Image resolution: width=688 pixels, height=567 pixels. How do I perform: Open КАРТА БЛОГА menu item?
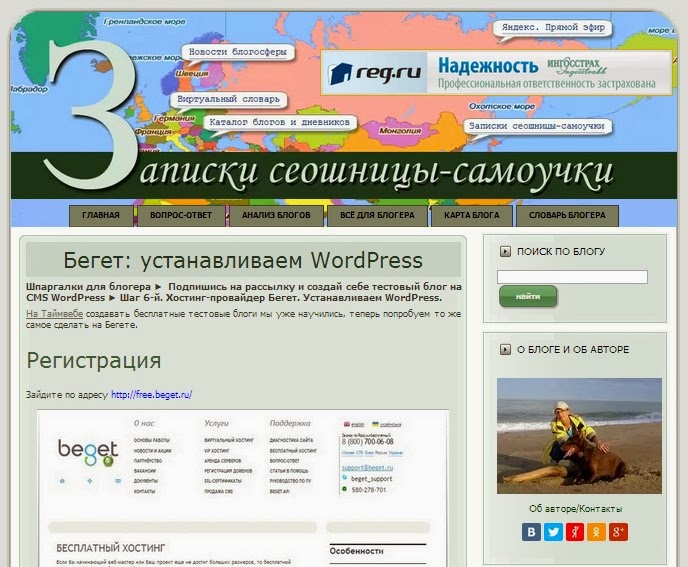coord(471,215)
